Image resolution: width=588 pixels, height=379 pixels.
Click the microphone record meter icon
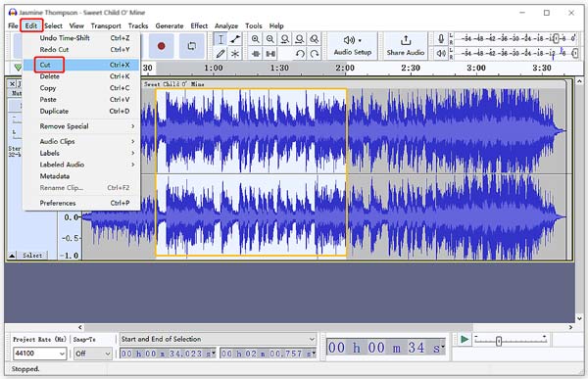[441, 38]
